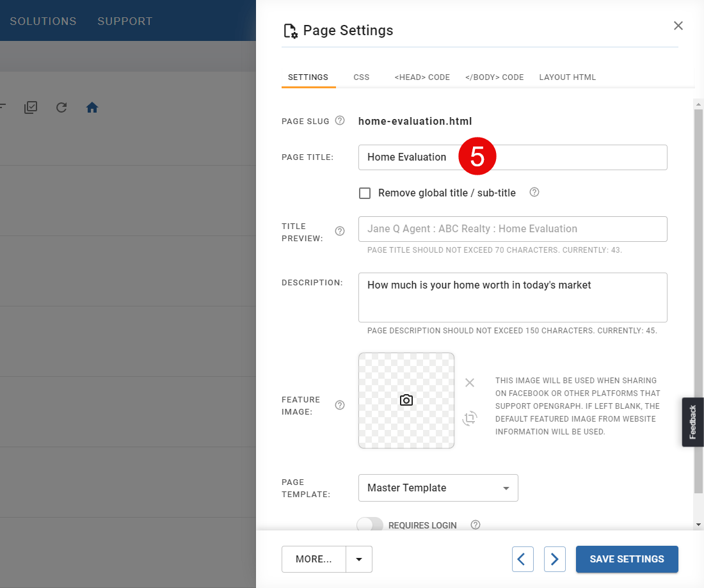This screenshot has width=704, height=588.
Task: Click the refresh toolbar icon
Action: tap(61, 107)
